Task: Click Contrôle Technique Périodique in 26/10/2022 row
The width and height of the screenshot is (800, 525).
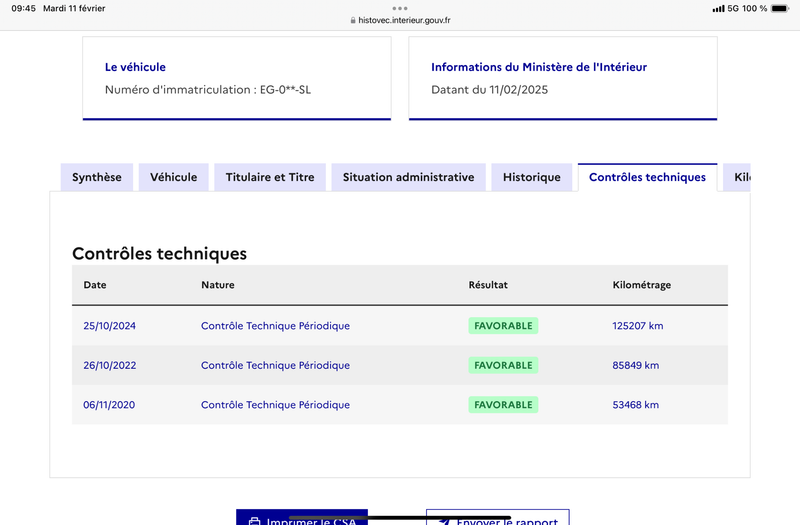Action: pos(276,365)
